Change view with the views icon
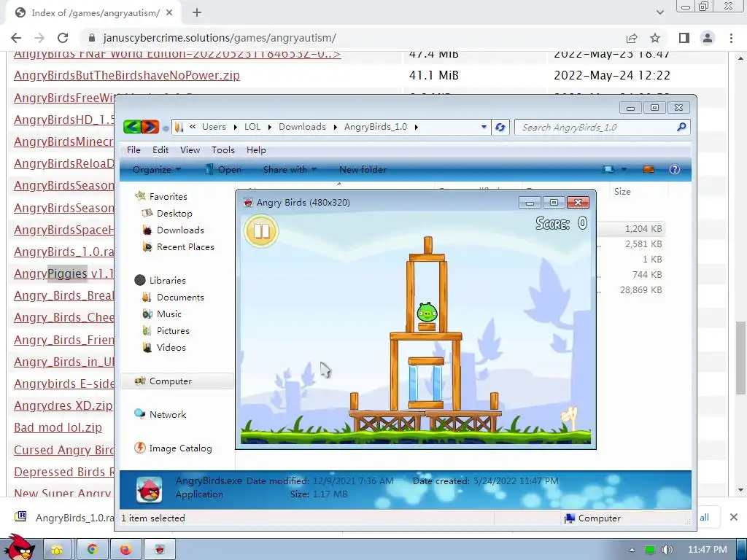 point(608,169)
